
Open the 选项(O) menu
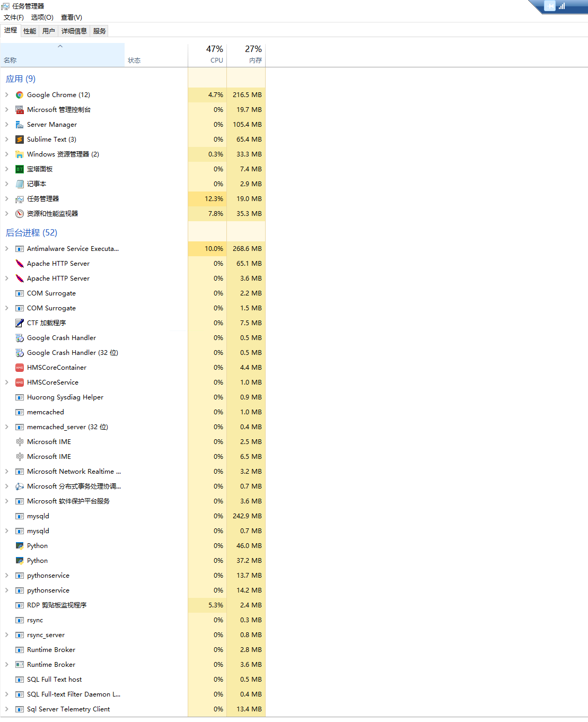[x=42, y=18]
